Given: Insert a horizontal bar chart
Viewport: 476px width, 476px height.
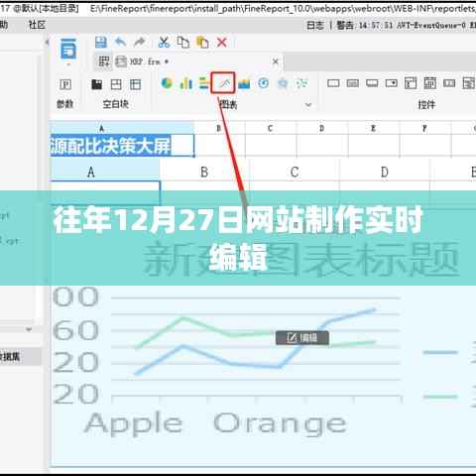Looking at the screenshot, I should [x=204, y=83].
